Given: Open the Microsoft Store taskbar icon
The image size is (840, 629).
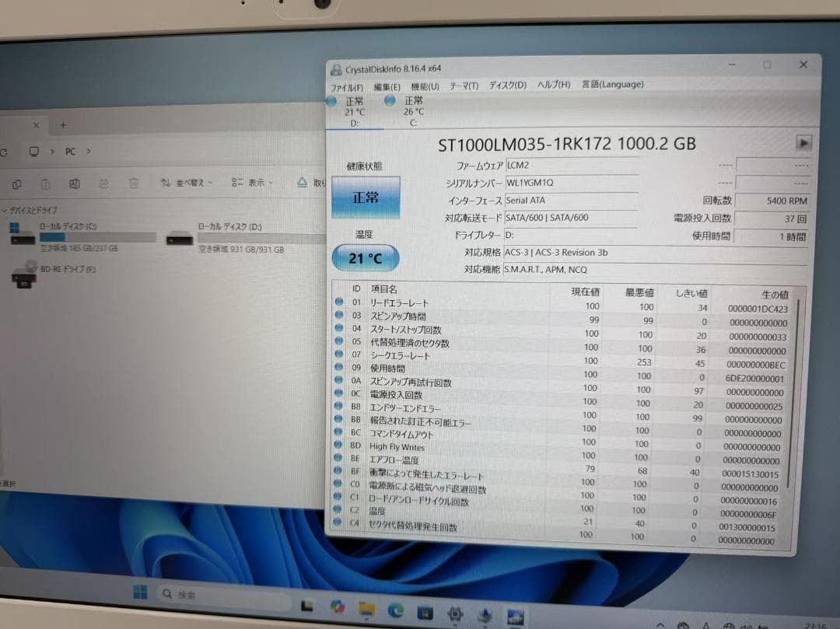Looking at the screenshot, I should tap(425, 612).
